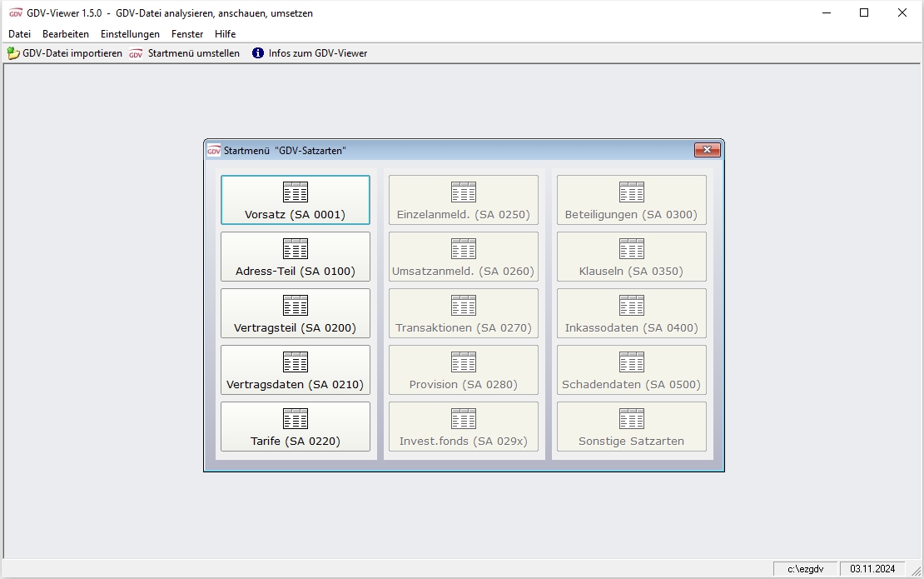
Task: Open Einzelanmeld. (SA 0250) records
Action: 463,200
